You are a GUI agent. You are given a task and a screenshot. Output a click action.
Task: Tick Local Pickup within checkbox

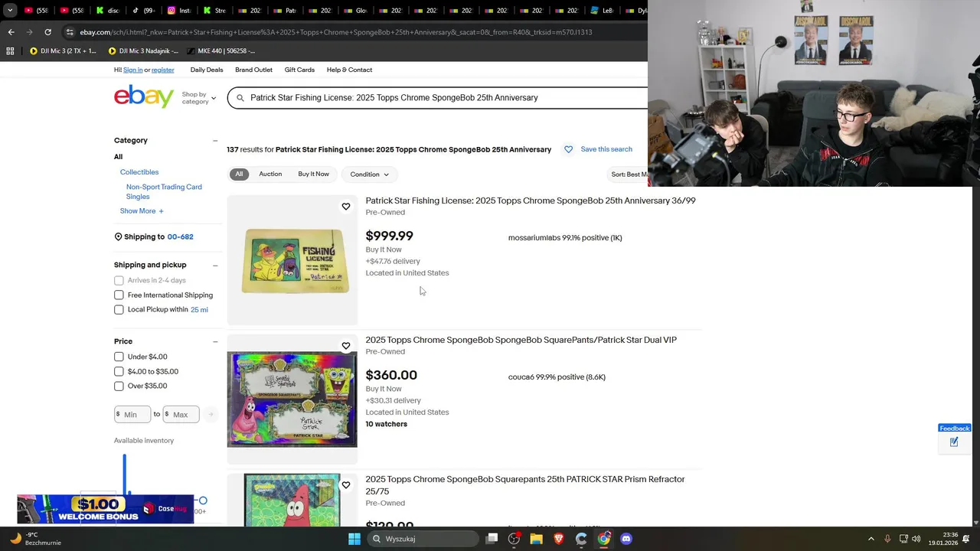(119, 310)
